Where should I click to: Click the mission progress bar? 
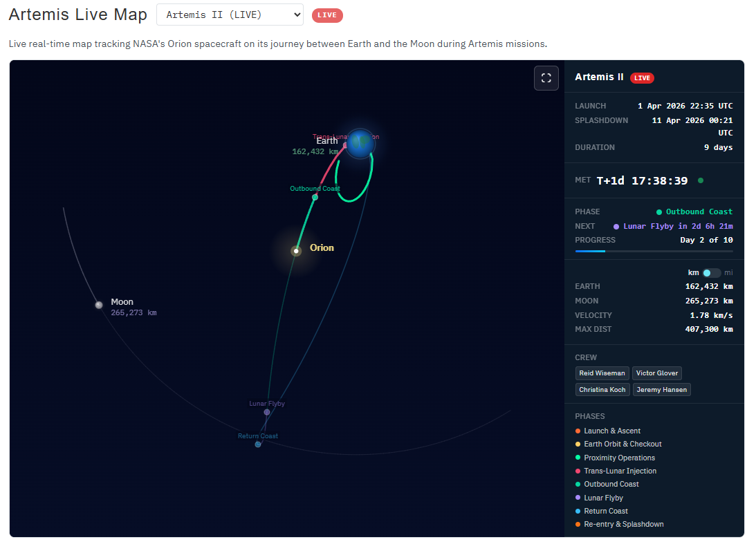[654, 251]
